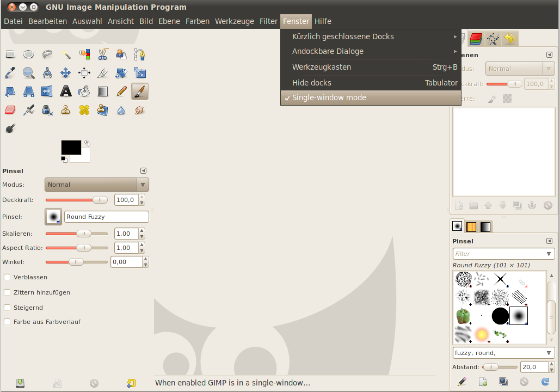Click Hide docks menu entry

313,82
